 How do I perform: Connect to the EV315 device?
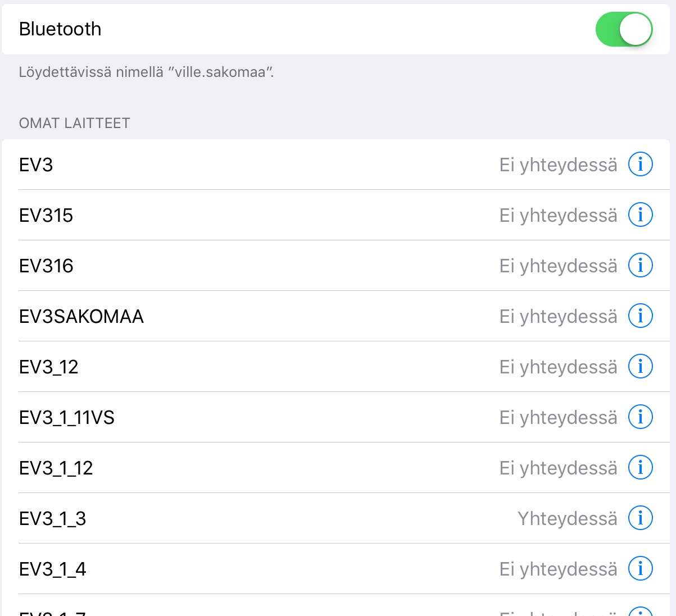pos(46,216)
